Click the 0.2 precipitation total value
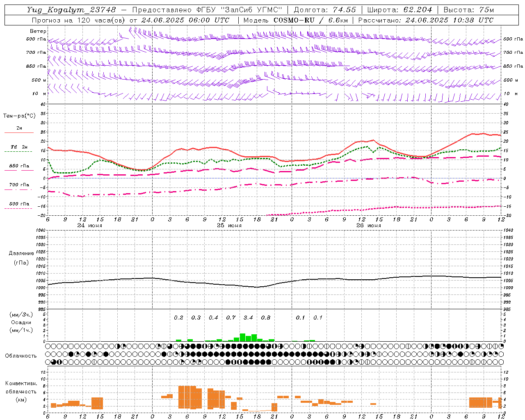This screenshot has width=525, height=420. coord(178,317)
